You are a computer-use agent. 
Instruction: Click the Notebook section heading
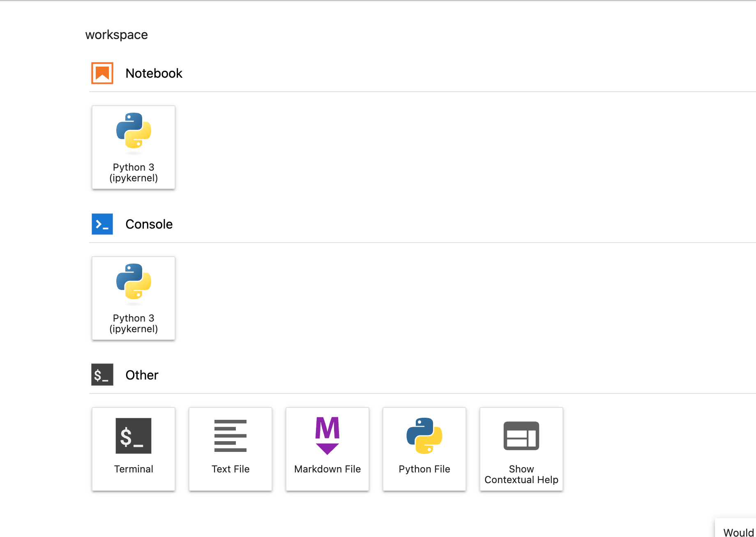[154, 73]
